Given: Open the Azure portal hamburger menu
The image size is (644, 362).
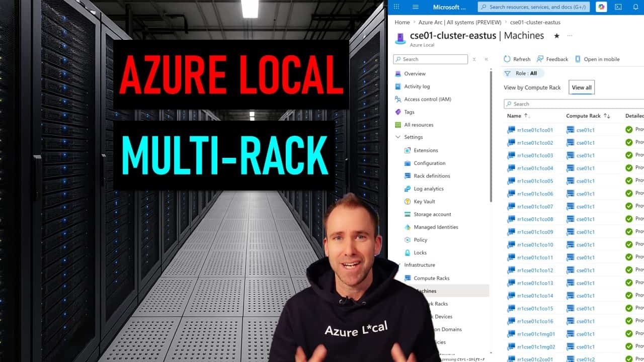Looking at the screenshot, I should 416,7.
